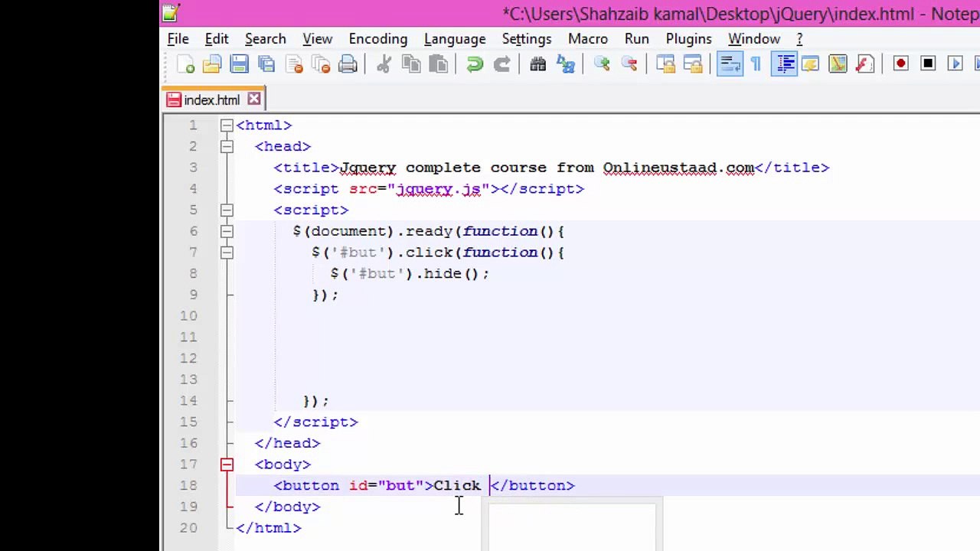
Task: Click the title text 'Onlineustaad.com'
Action: coord(678,168)
